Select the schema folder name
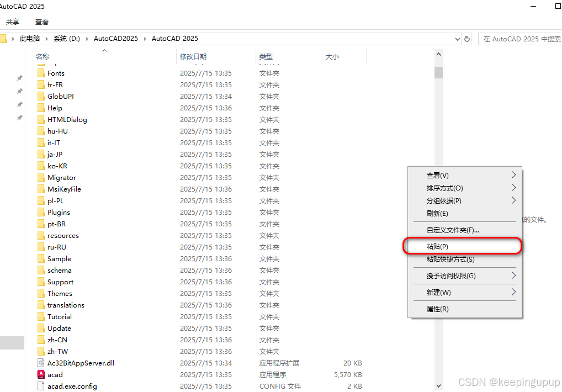 click(60, 271)
